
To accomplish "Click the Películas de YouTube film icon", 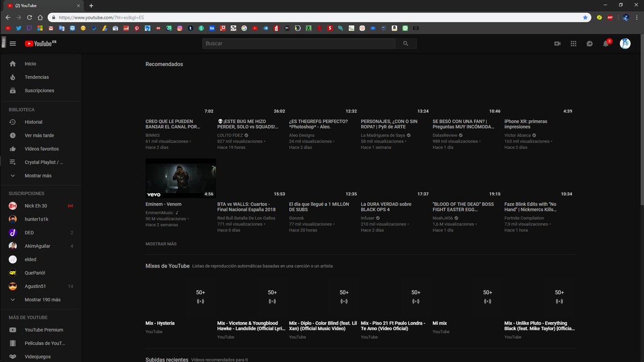I will coord(13,343).
